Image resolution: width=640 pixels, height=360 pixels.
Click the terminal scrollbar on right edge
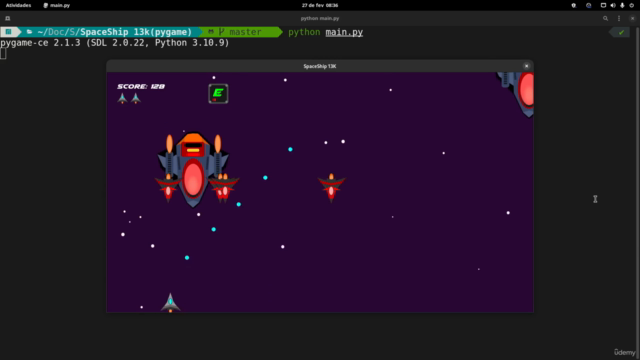pyautogui.click(x=638, y=192)
